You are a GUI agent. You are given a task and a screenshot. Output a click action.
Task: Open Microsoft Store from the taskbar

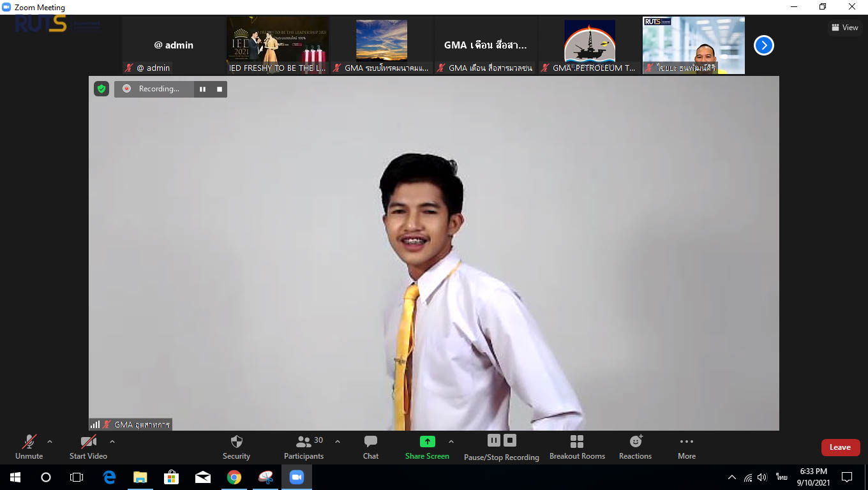click(172, 477)
